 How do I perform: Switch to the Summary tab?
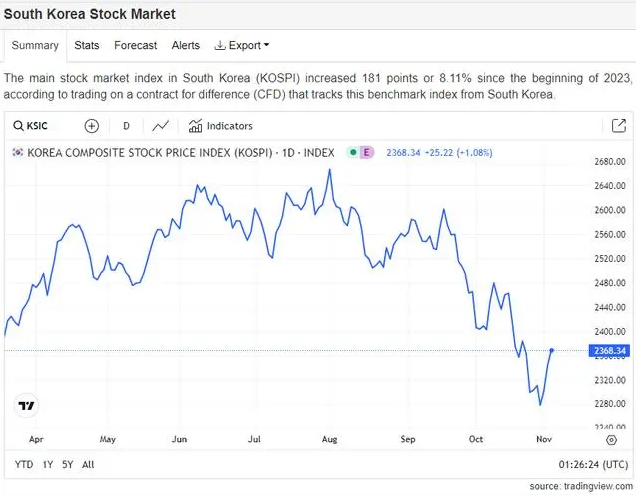(35, 45)
